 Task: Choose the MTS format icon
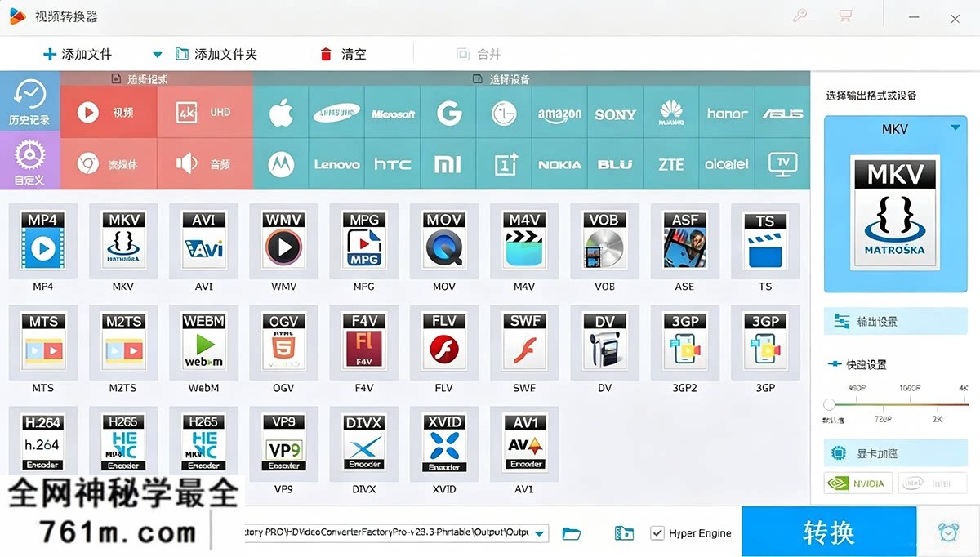point(42,341)
